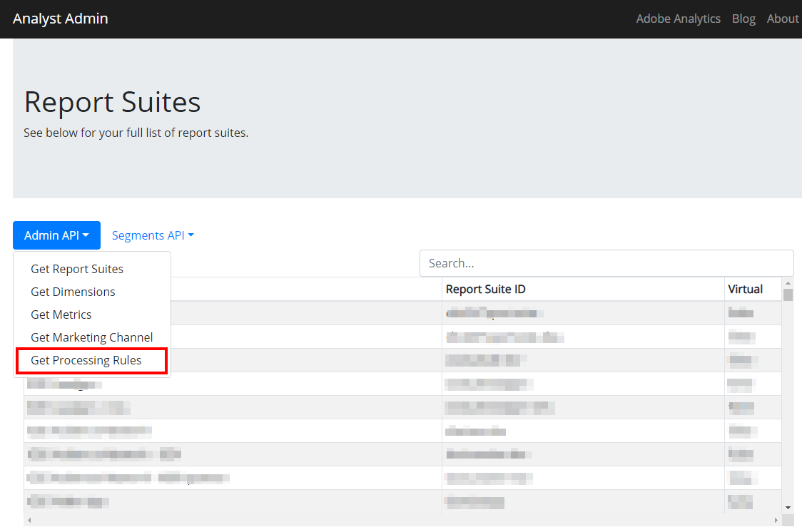Click inside the Search field
Screen dimensions: 802x532
click(606, 262)
